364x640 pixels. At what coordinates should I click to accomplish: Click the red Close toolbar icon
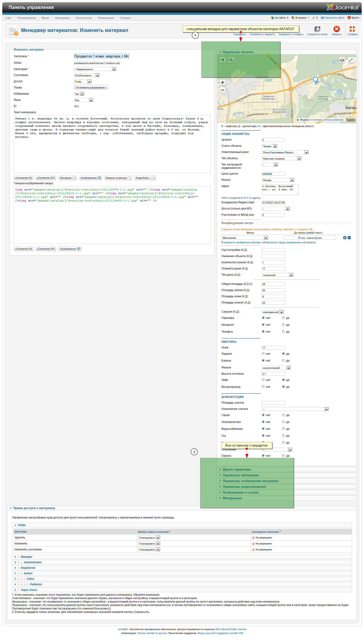click(336, 29)
